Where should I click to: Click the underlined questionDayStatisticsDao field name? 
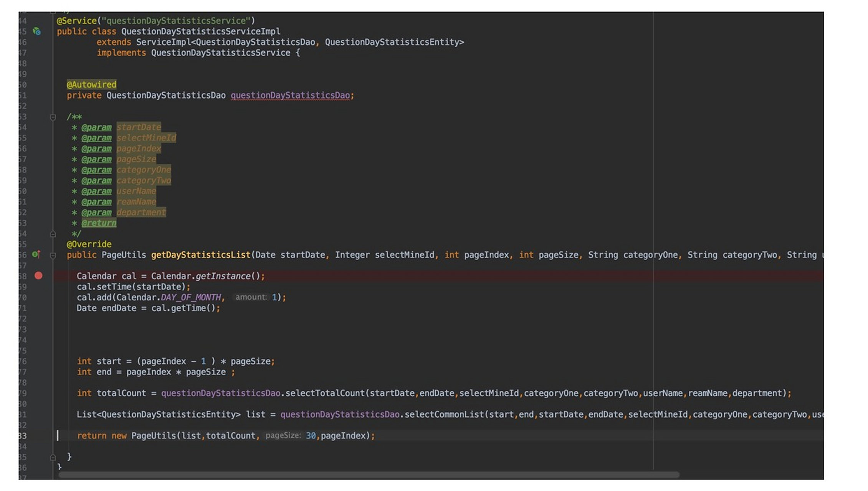pyautogui.click(x=290, y=95)
